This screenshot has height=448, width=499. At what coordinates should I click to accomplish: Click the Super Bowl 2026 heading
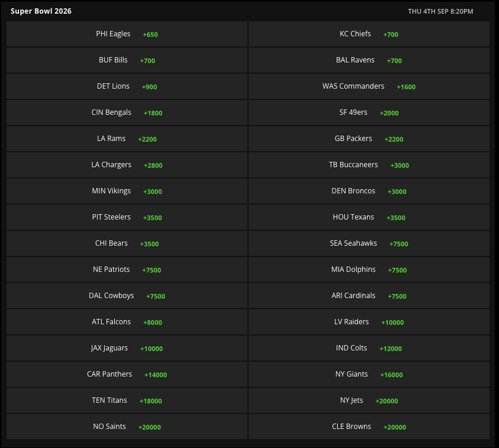tap(41, 11)
